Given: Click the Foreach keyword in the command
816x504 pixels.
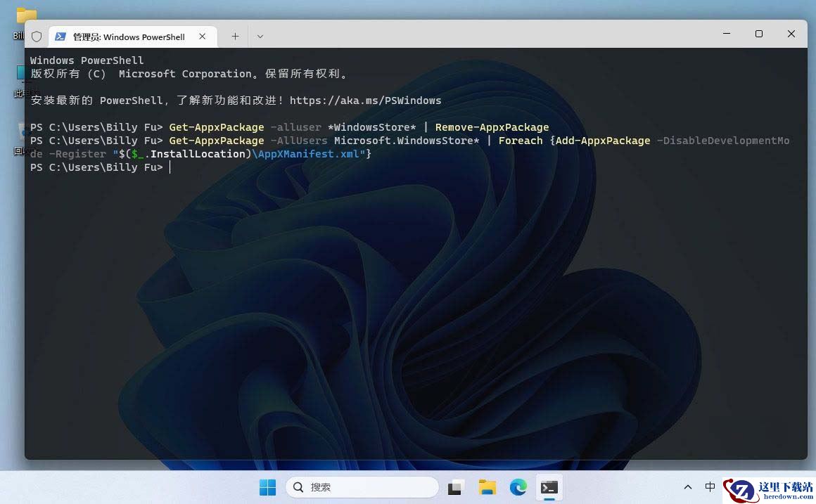Looking at the screenshot, I should (x=521, y=141).
